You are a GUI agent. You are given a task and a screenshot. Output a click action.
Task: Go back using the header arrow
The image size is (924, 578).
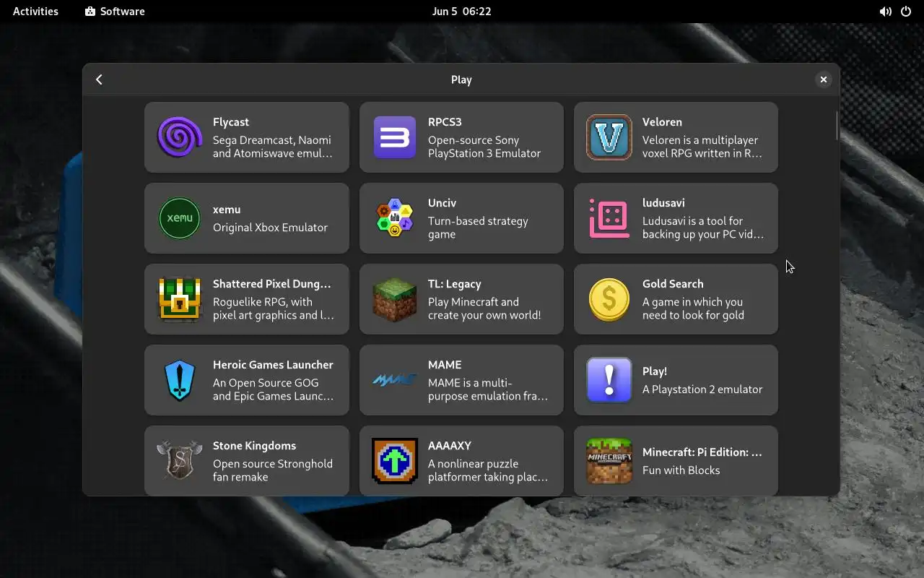pos(100,79)
